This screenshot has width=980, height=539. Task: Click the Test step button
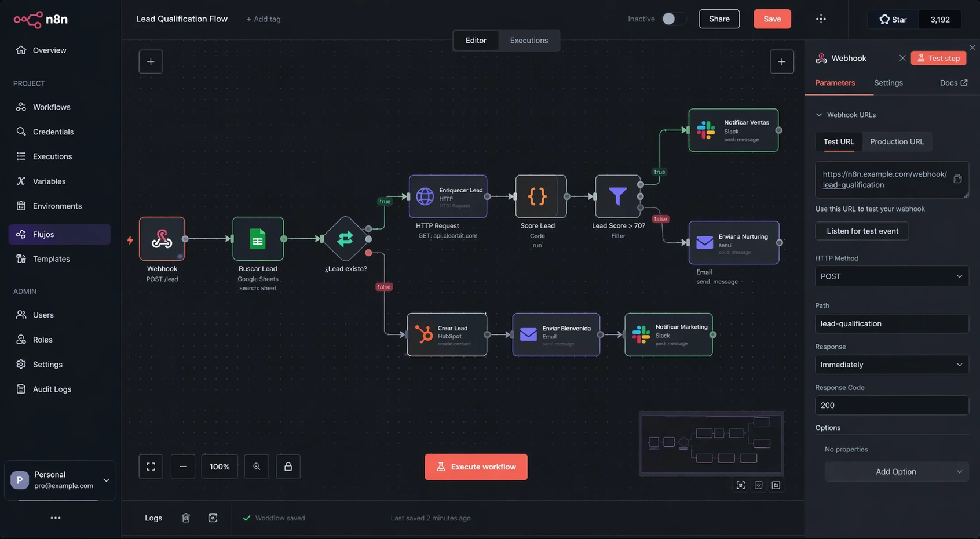click(x=939, y=58)
